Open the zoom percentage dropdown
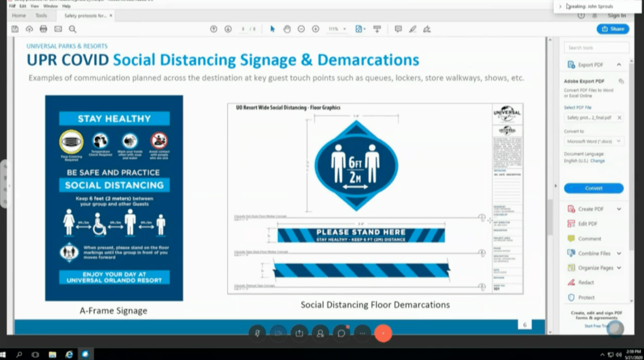 (336, 29)
